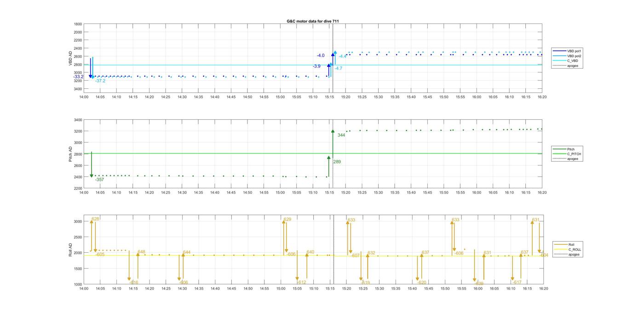Viewport: 644px width, 319px height.
Task: Click the '628' roll annotation
Action: (x=96, y=219)
